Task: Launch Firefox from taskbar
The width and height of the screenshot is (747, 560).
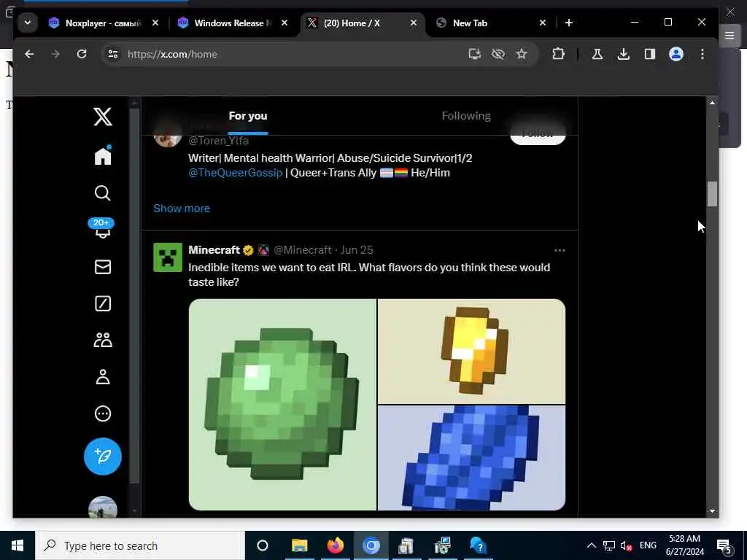Action: click(336, 545)
